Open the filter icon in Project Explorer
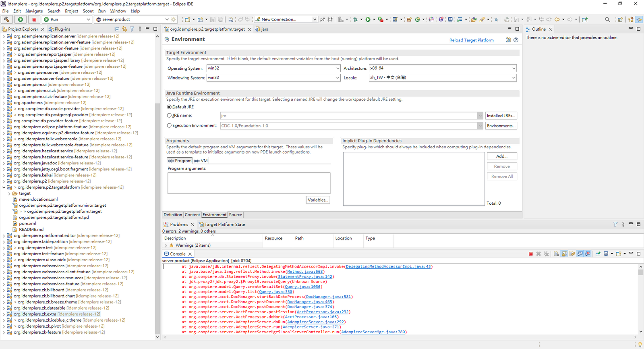Image resolution: width=644 pixels, height=349 pixels. tap(132, 29)
